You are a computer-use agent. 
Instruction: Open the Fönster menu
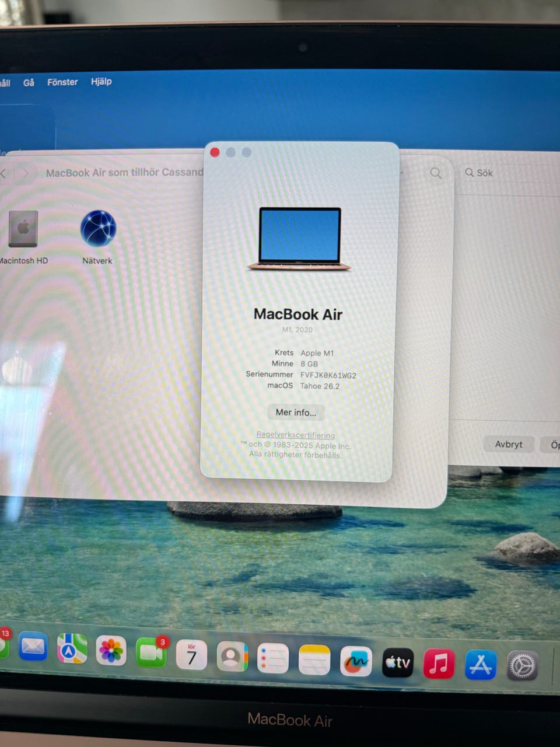[x=62, y=82]
